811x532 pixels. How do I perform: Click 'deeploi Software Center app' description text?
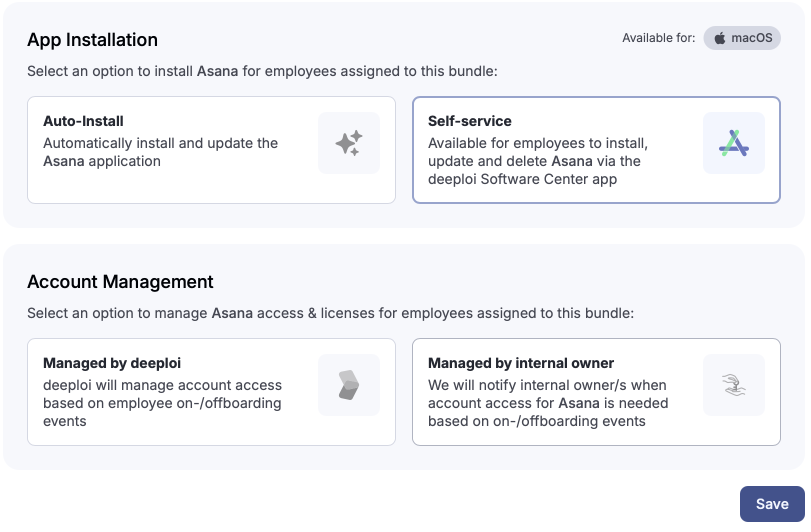point(522,179)
